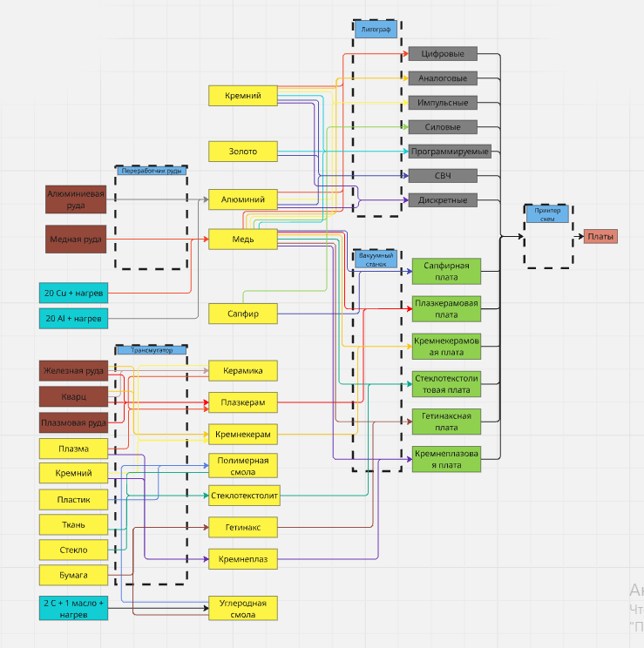
Task: Click the green Гетинаксная плата node
Action: point(446,422)
